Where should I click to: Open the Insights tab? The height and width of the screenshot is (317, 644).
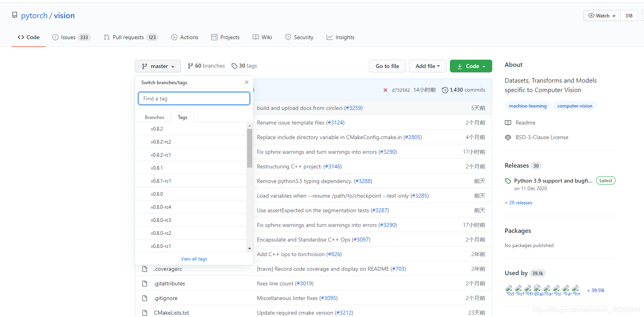(x=340, y=37)
